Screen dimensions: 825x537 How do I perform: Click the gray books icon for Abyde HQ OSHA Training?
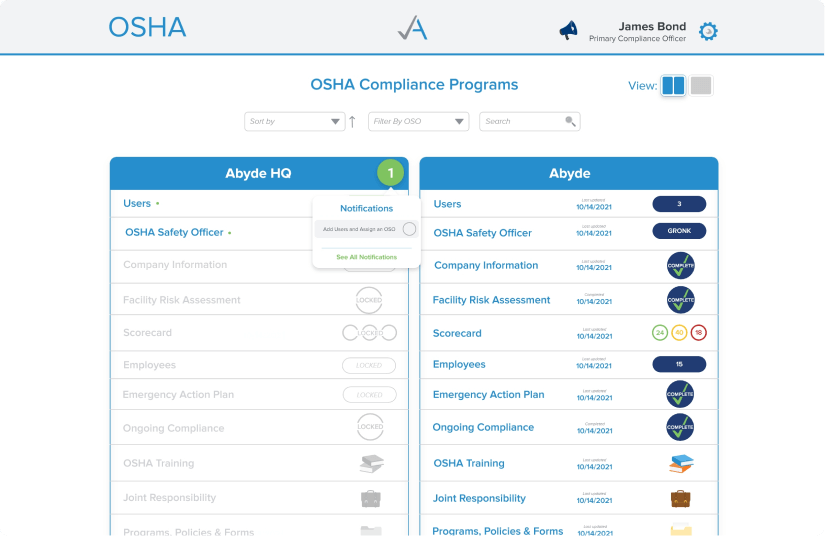(371, 464)
